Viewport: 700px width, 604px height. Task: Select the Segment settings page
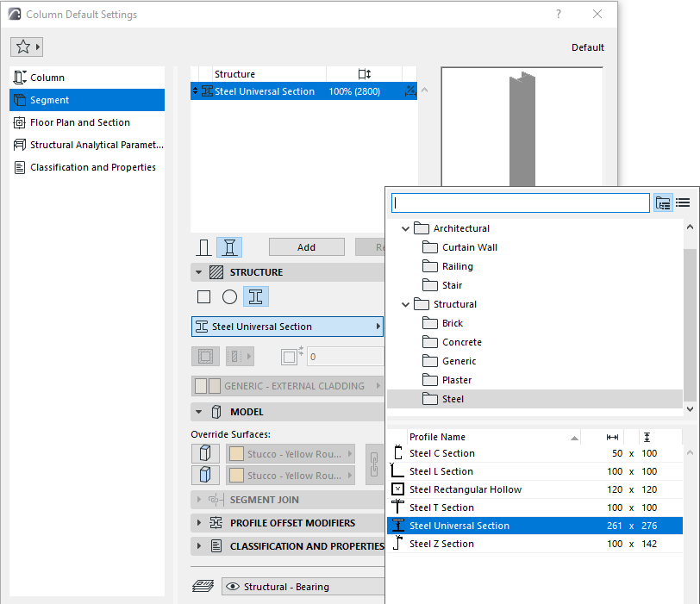[86, 100]
